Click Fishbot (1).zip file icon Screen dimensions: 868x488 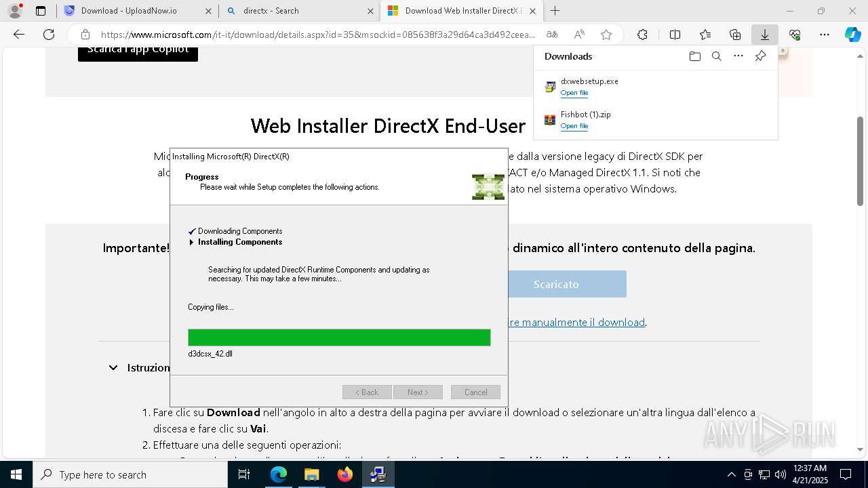550,120
